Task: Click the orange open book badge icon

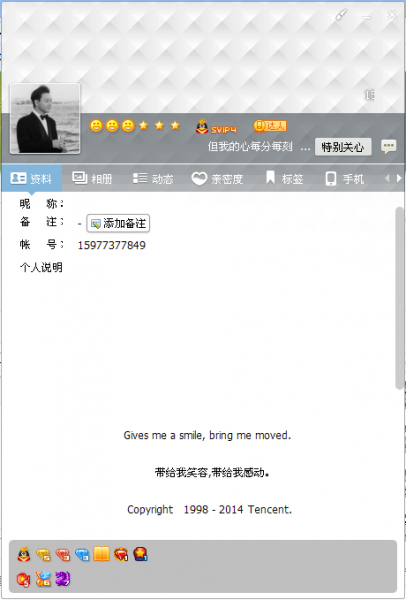Action: 101,554
